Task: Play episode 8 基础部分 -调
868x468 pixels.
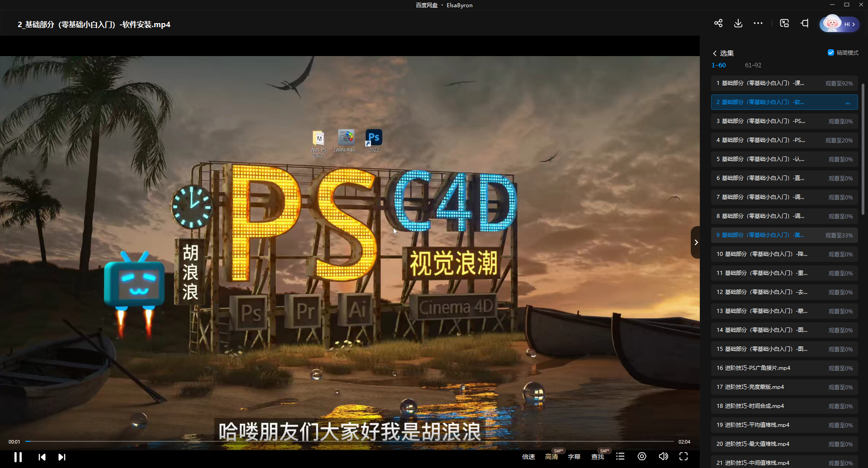Action: [784, 216]
